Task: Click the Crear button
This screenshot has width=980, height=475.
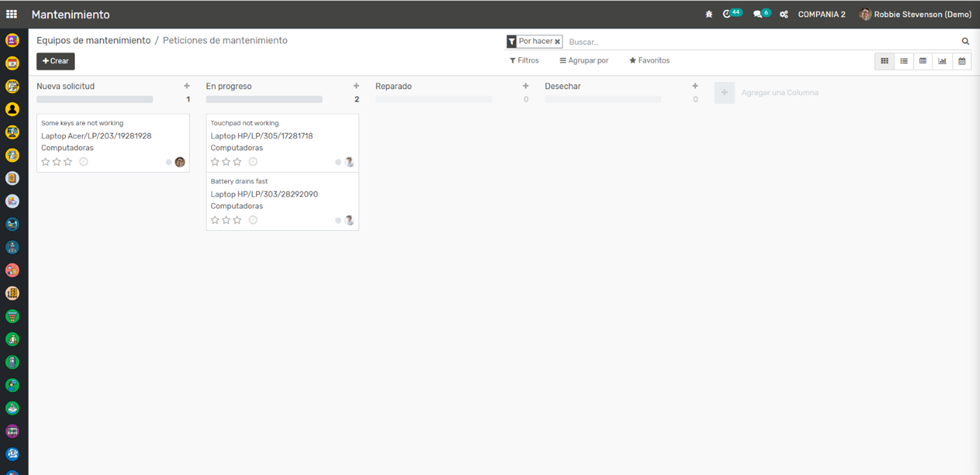Action: click(x=56, y=61)
